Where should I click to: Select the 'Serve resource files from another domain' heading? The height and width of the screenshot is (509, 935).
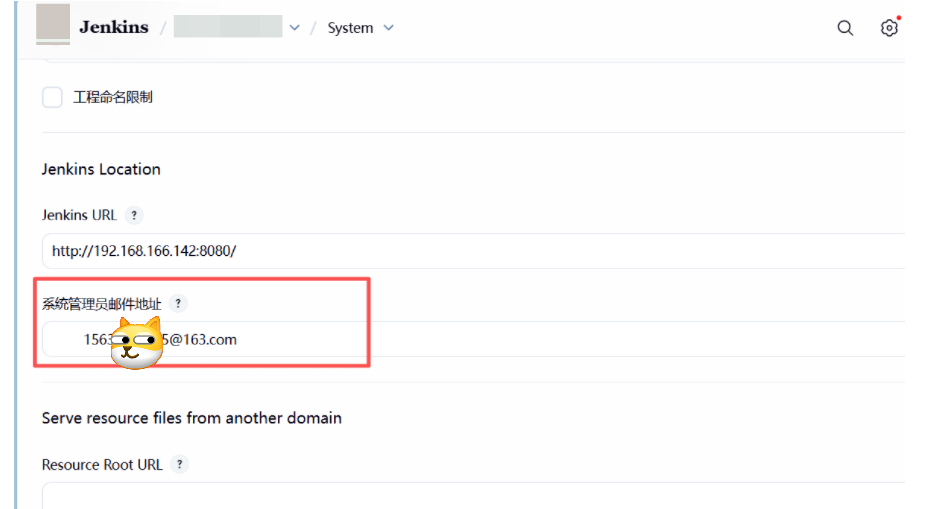point(192,418)
